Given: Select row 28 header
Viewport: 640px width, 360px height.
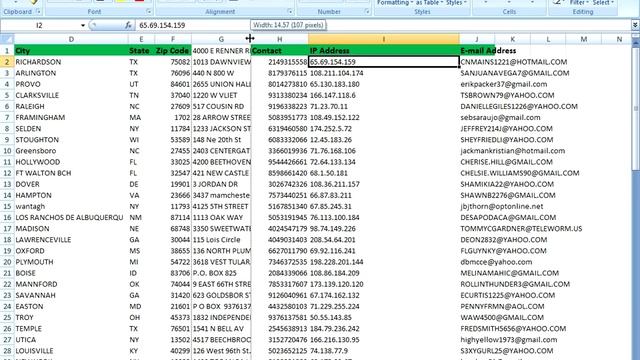Looking at the screenshot, I should [7, 351].
